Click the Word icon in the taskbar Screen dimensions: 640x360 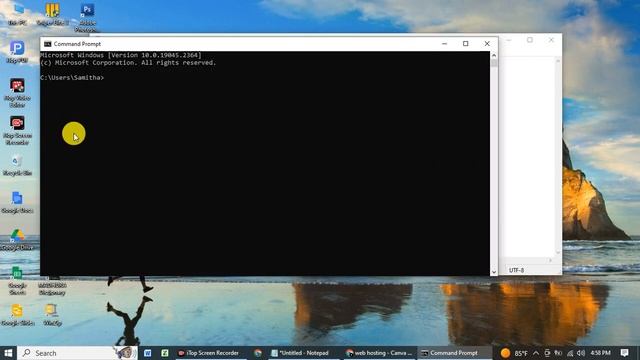tap(147, 353)
